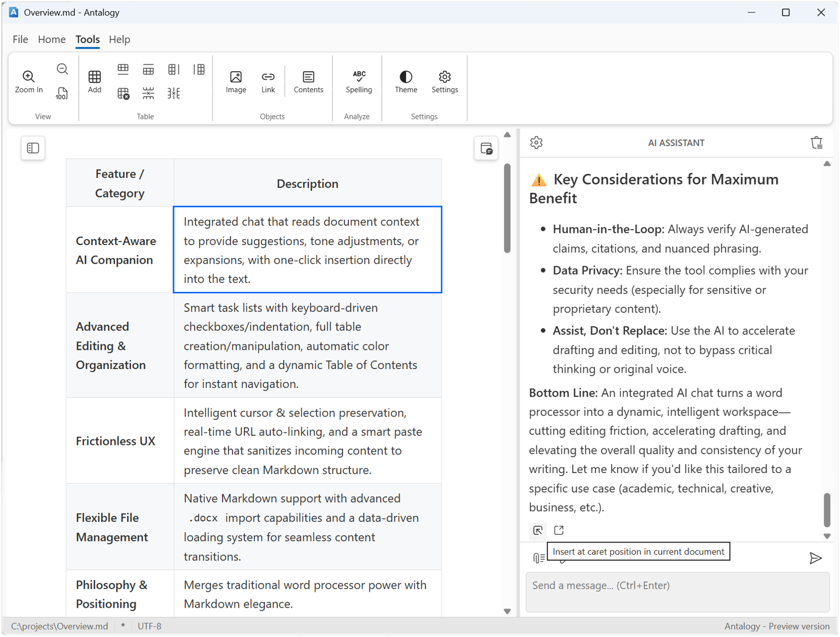
Task: Run the Spelling check
Action: 359,82
